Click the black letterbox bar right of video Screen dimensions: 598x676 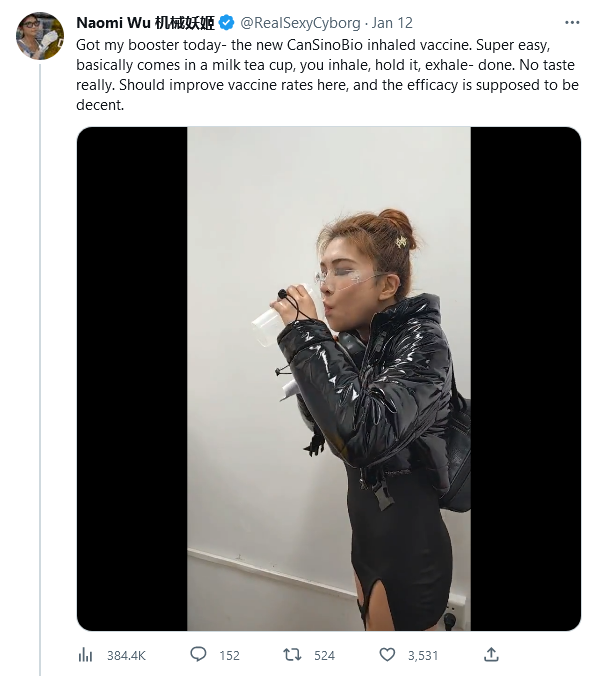coord(526,379)
